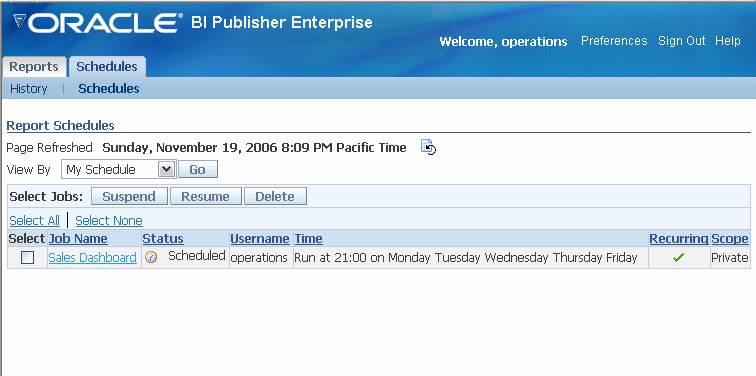Click the 'Private' scope cell
756x376 pixels.
pyautogui.click(x=729, y=258)
